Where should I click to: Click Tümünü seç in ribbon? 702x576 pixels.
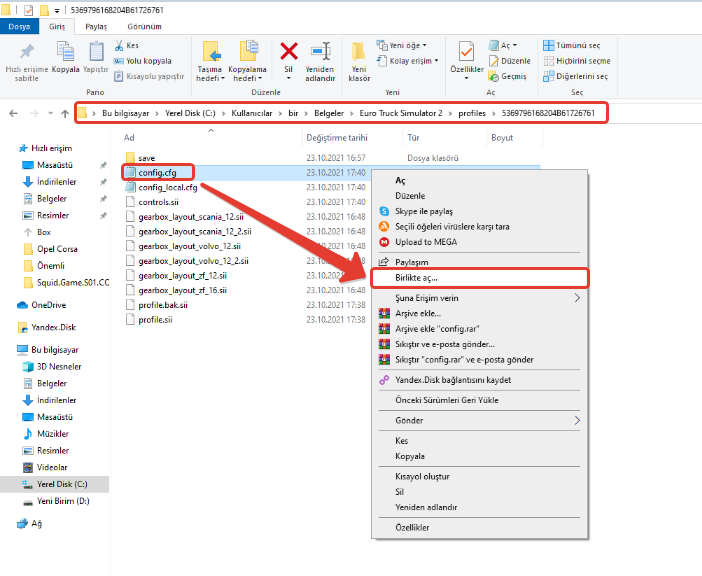(571, 45)
